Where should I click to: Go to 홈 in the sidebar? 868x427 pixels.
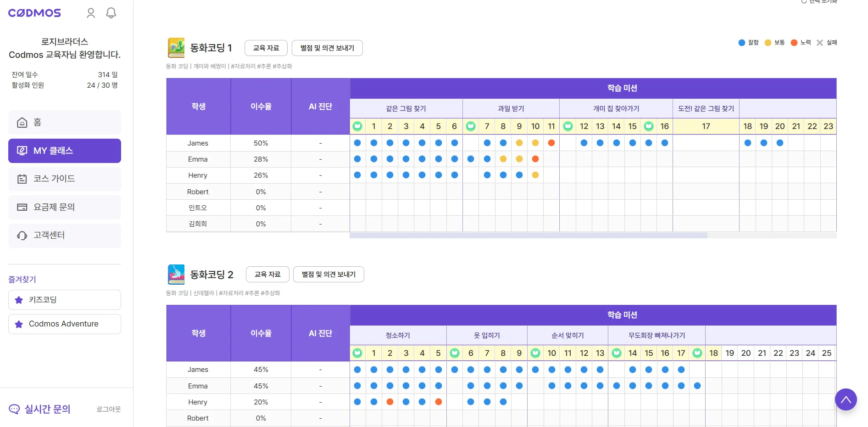(x=65, y=122)
